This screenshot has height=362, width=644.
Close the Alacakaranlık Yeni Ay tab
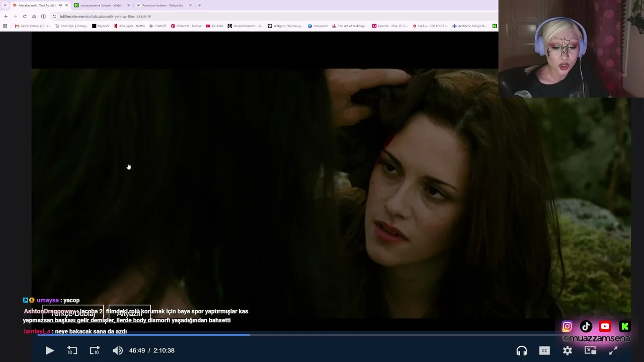point(66,5)
